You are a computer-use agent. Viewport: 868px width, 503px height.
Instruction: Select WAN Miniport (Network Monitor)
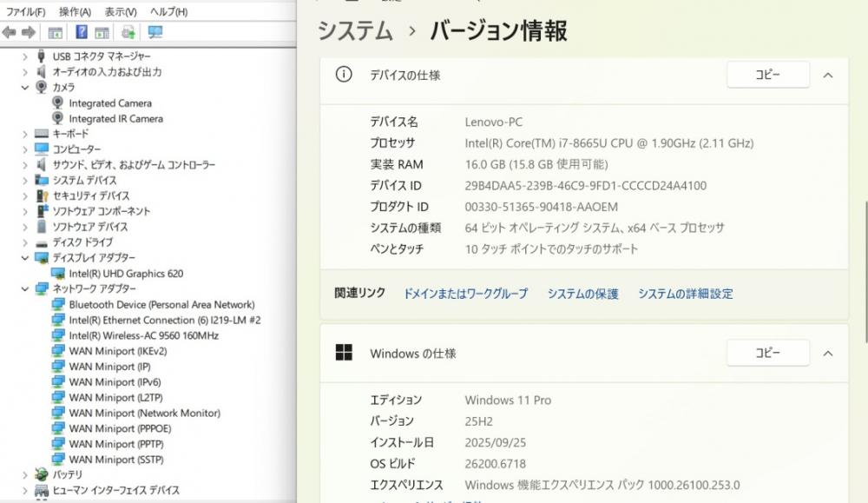tap(144, 413)
